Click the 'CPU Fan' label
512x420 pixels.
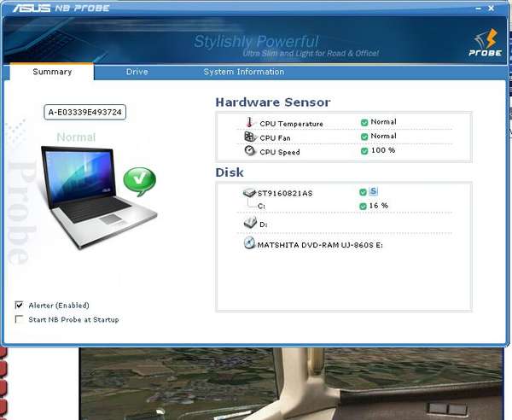pyautogui.click(x=275, y=138)
